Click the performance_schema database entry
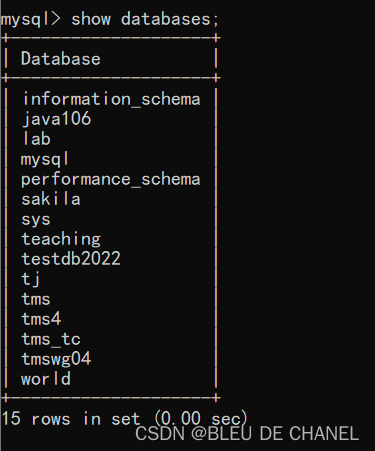This screenshot has height=451, width=375. click(x=111, y=179)
